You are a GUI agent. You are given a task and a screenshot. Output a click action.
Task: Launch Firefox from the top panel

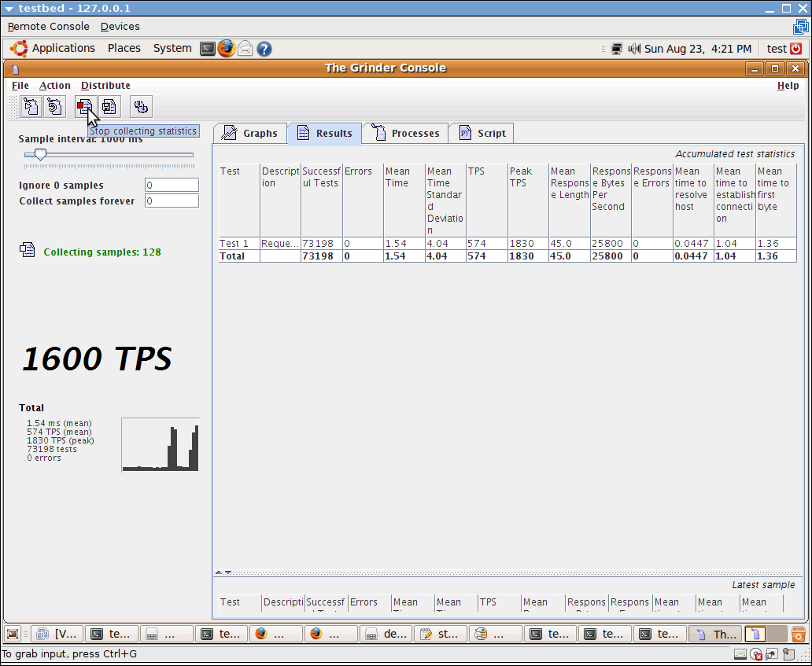(x=227, y=49)
